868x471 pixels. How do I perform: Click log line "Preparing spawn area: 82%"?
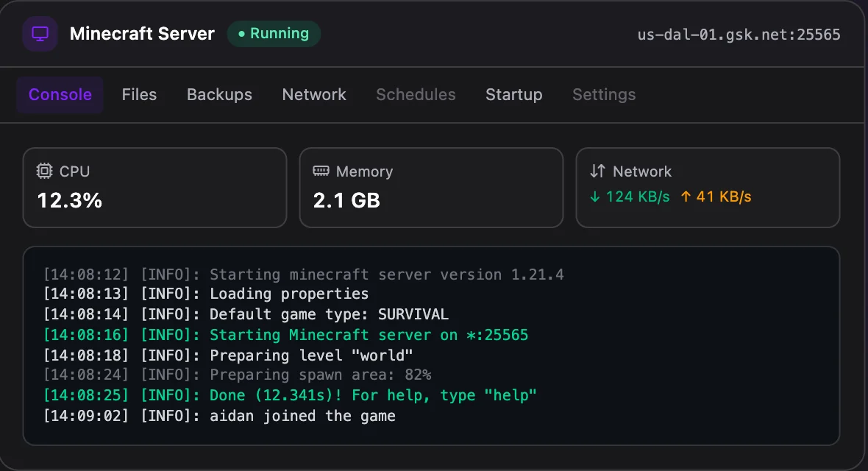pyautogui.click(x=237, y=375)
